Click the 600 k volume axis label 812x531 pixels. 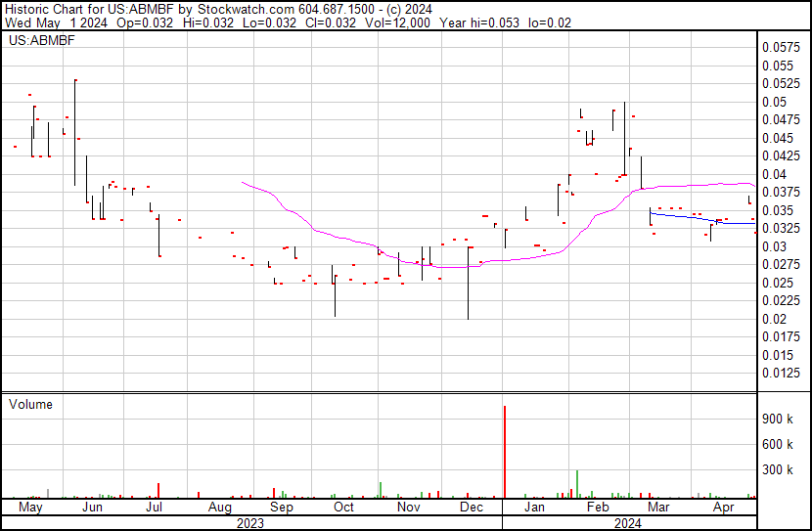pyautogui.click(x=778, y=445)
